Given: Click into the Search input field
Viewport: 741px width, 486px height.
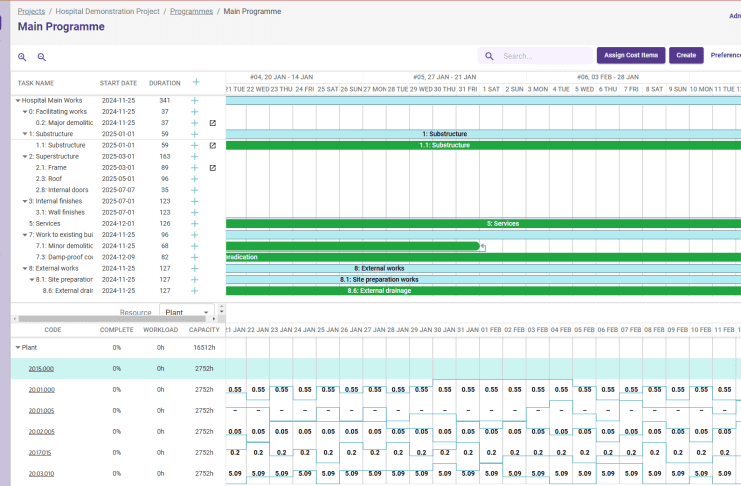Looking at the screenshot, I should pyautogui.click(x=545, y=56).
